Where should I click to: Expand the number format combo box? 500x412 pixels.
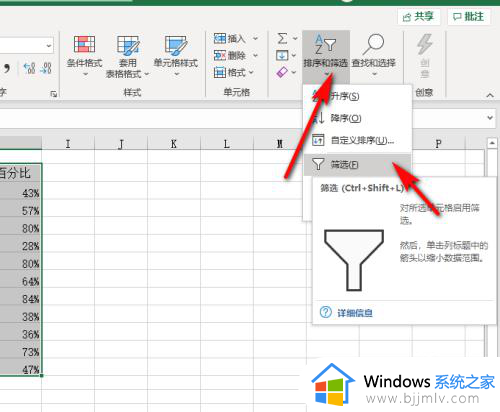[x=49, y=46]
